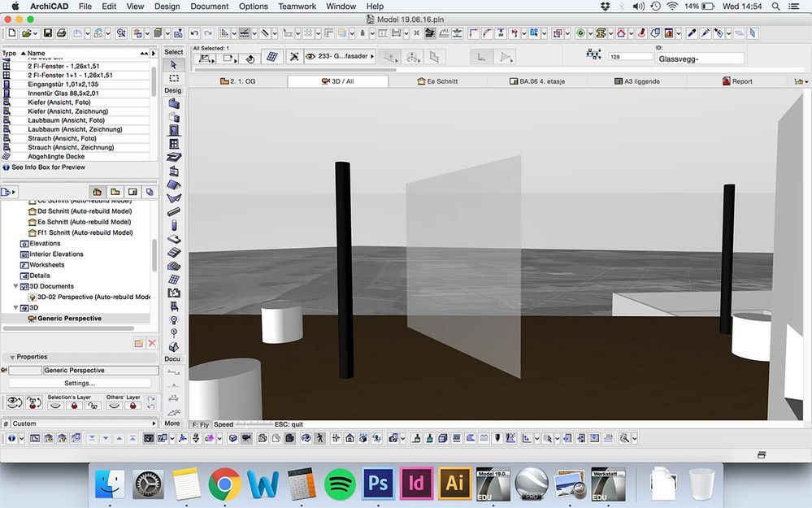Image resolution: width=812 pixels, height=508 pixels.
Task: Hide Selection's Layer using the eye toggle
Action: pyautogui.click(x=54, y=405)
